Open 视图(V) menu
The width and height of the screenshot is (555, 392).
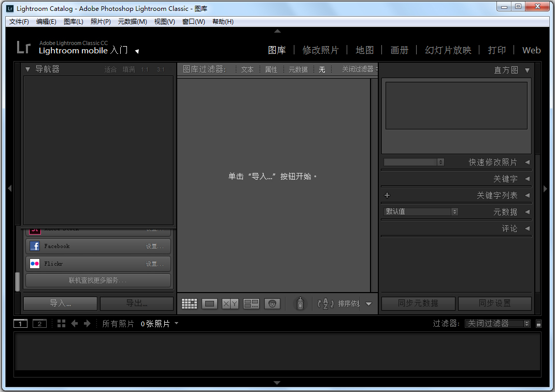tap(165, 22)
